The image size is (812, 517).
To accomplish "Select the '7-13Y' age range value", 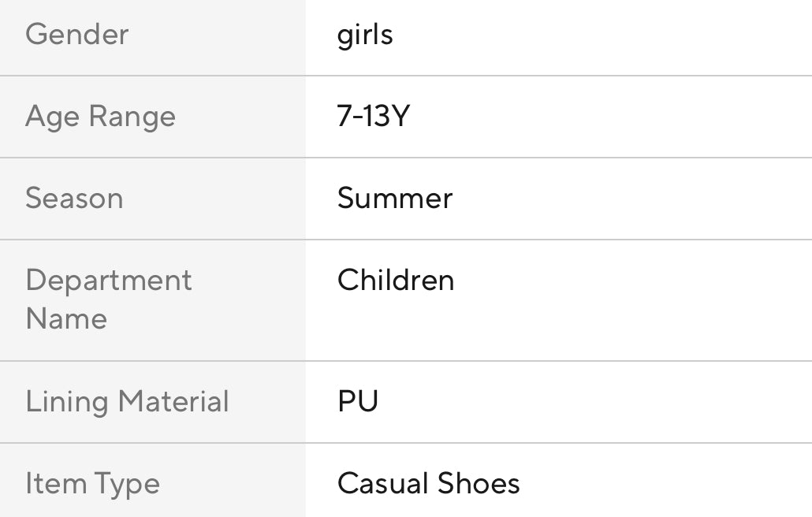I will click(373, 117).
